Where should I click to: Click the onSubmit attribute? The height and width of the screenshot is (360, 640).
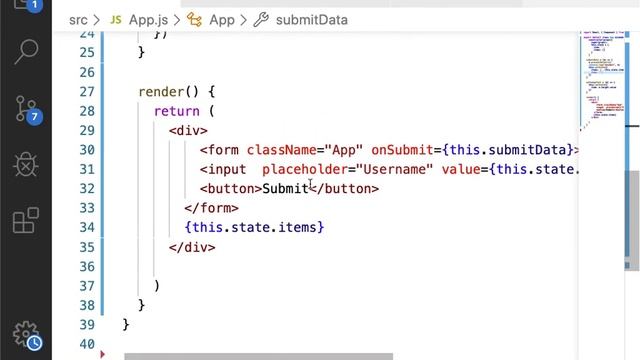[x=402, y=150]
